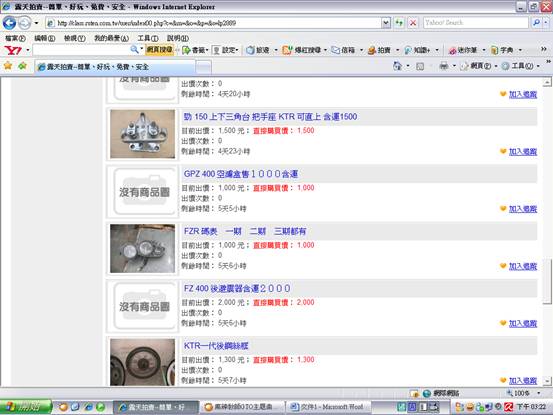Viewport: 553px width, 415px height.
Task: Open the 說明(H) menu
Action: [177, 38]
